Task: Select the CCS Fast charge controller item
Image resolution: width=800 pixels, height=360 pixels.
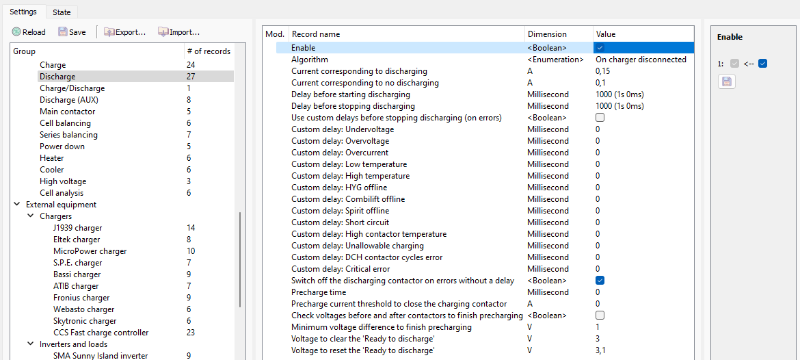Action: (101, 332)
